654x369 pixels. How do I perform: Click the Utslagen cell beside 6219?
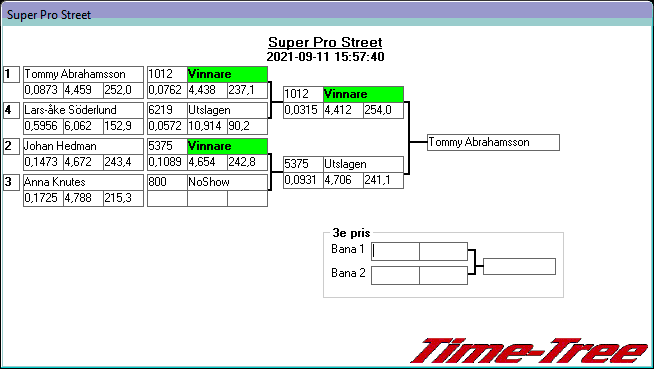pos(227,110)
